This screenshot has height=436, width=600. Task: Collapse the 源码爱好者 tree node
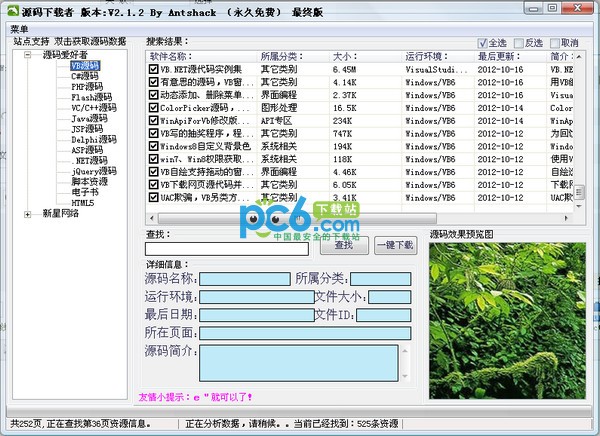[28, 55]
